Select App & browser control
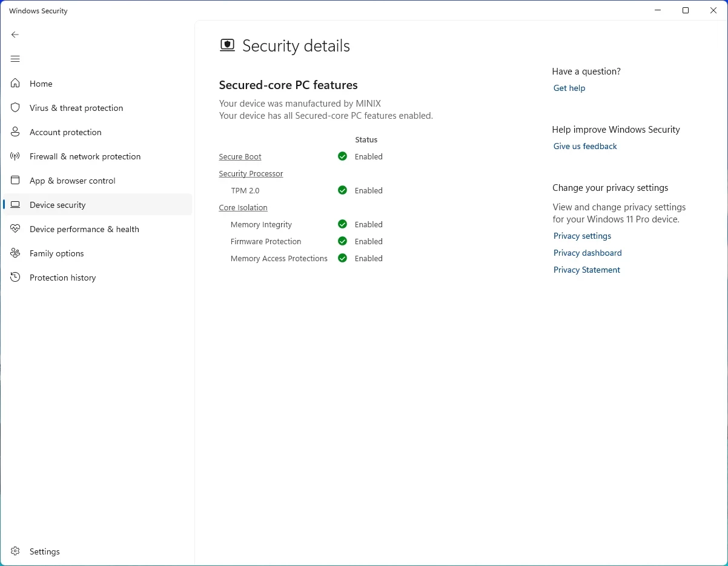 pyautogui.click(x=98, y=181)
